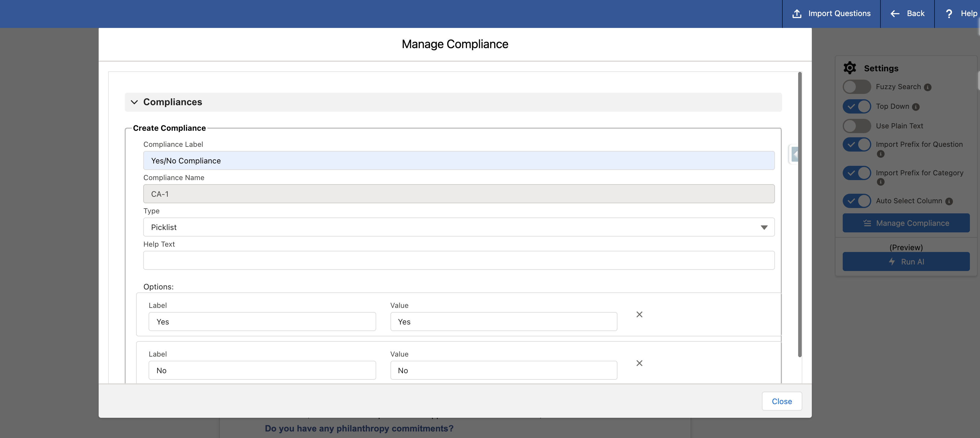Click the Help Text field label
The width and height of the screenshot is (980, 438).
[x=159, y=244]
